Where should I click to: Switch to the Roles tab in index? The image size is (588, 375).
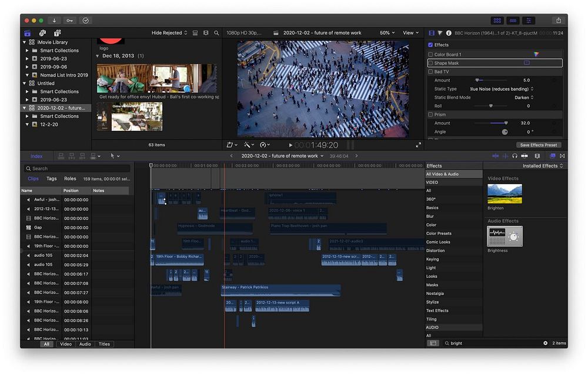(70, 178)
